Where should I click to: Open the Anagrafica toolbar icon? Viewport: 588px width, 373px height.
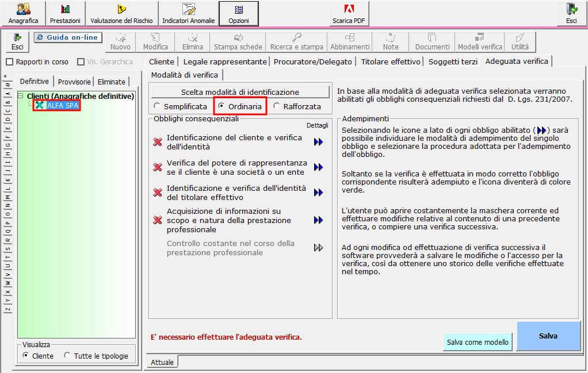pos(23,13)
